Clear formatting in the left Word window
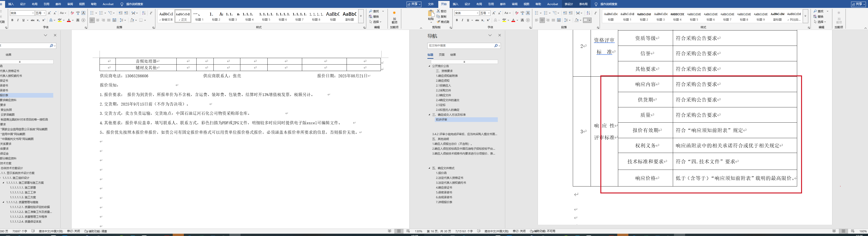Screen dimensions: 868x236 tap(72, 13)
